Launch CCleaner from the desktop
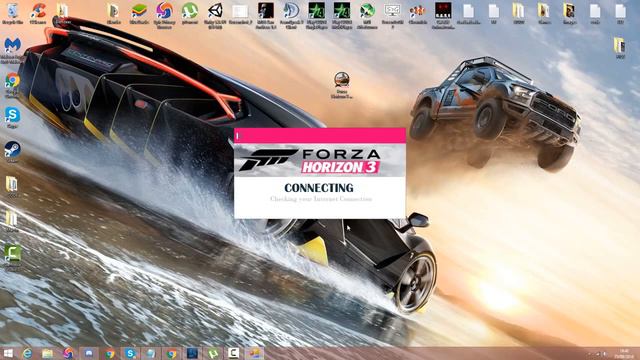Screen dimensions: 640x360 point(38,13)
